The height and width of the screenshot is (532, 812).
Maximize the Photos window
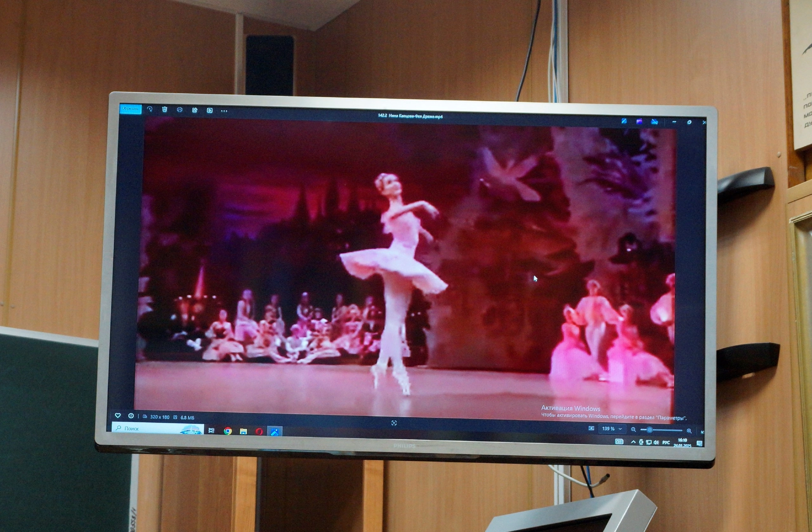tap(689, 122)
